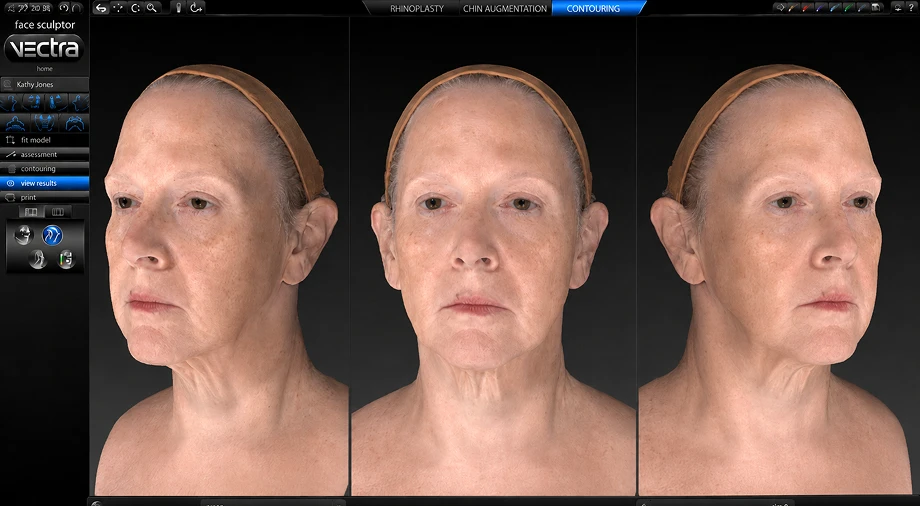This screenshot has width=920, height=506.
Task: Select the gray marker pen tool
Action: [862, 8]
